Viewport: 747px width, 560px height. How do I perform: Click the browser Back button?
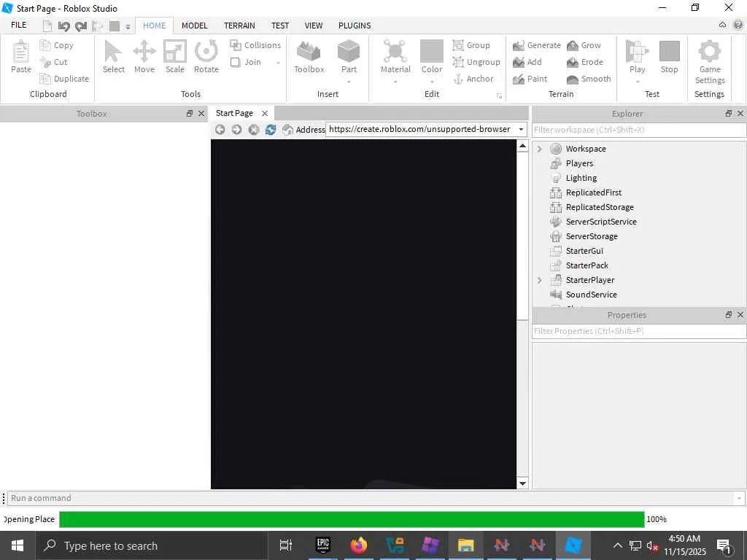point(220,130)
